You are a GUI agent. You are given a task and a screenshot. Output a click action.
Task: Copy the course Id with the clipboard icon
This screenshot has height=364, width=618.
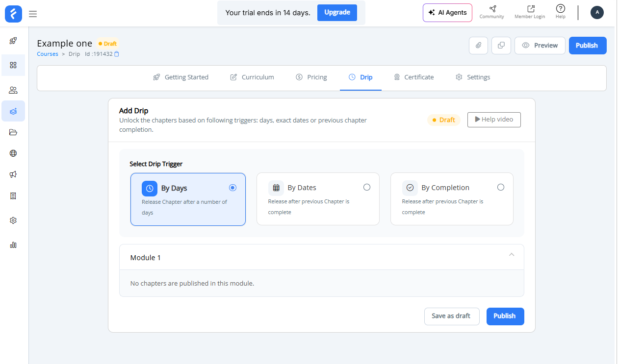pyautogui.click(x=117, y=54)
